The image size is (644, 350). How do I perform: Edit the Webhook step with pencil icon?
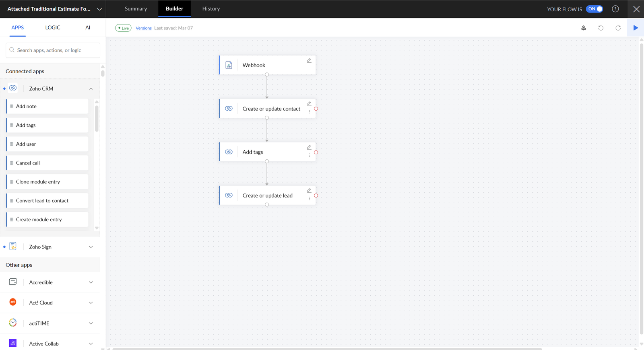point(309,61)
